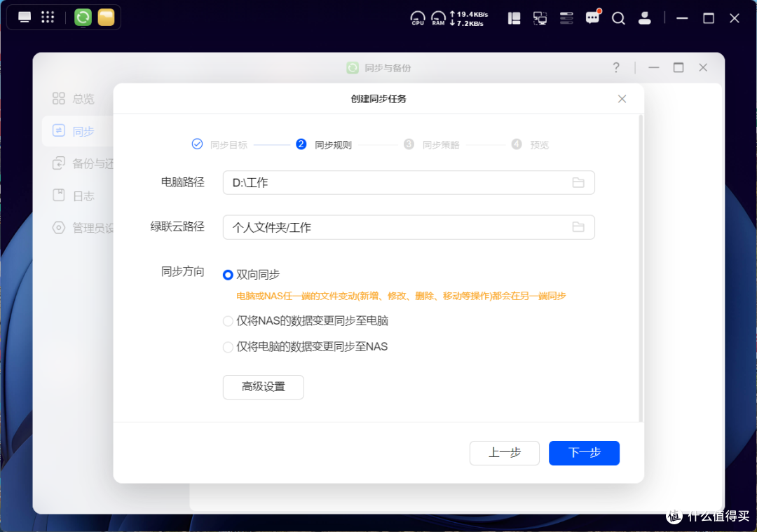Click the 电脑路径 input field
757x532 pixels.
tap(409, 182)
